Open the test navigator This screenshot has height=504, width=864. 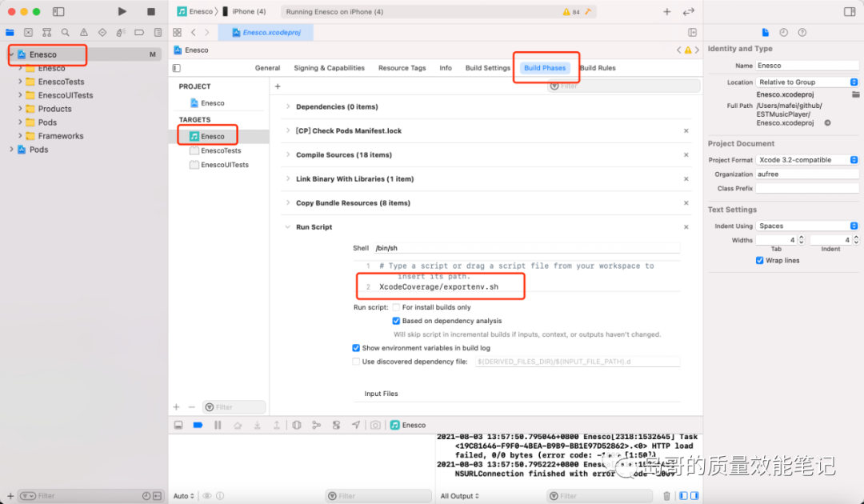(102, 33)
